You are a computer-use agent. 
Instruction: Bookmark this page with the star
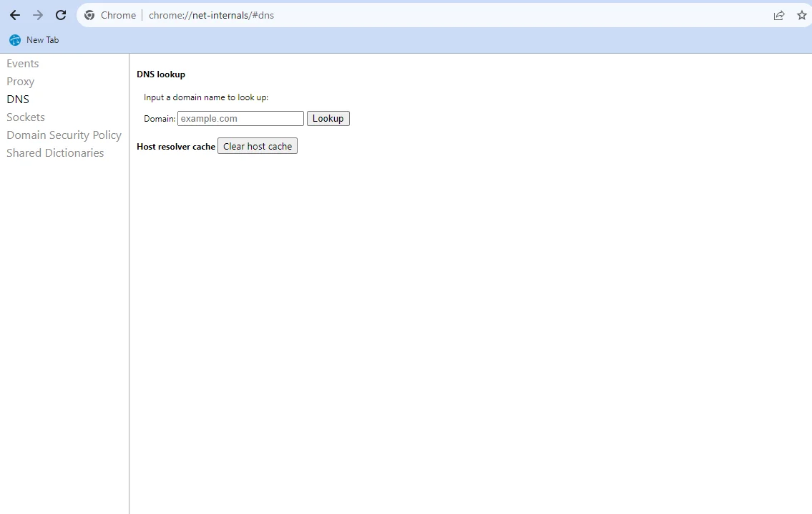pyautogui.click(x=802, y=15)
